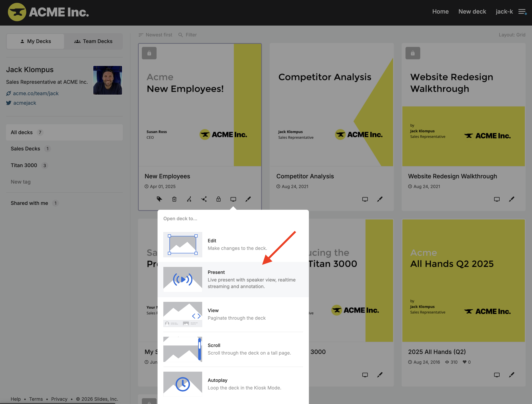This screenshot has width=532, height=404.
Task: Click the monitor icon for 2025 All Hands deck
Action: tap(497, 375)
